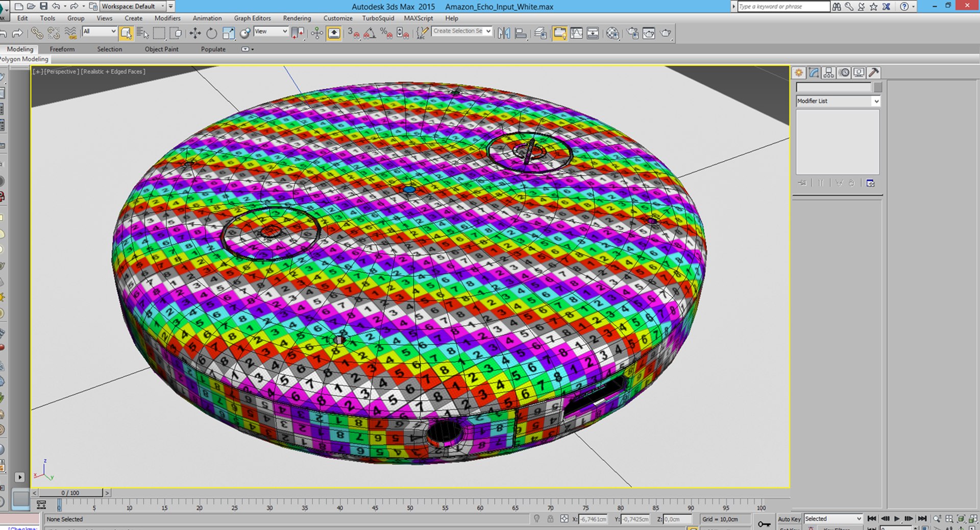Open the Utilities hammer panel
980x530 pixels.
pos(874,73)
